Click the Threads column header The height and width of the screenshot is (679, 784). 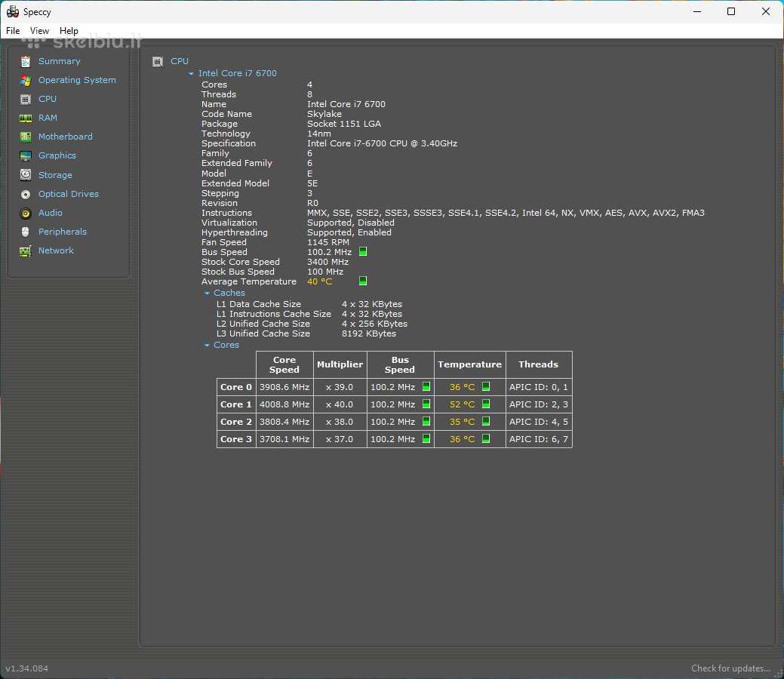click(x=539, y=364)
